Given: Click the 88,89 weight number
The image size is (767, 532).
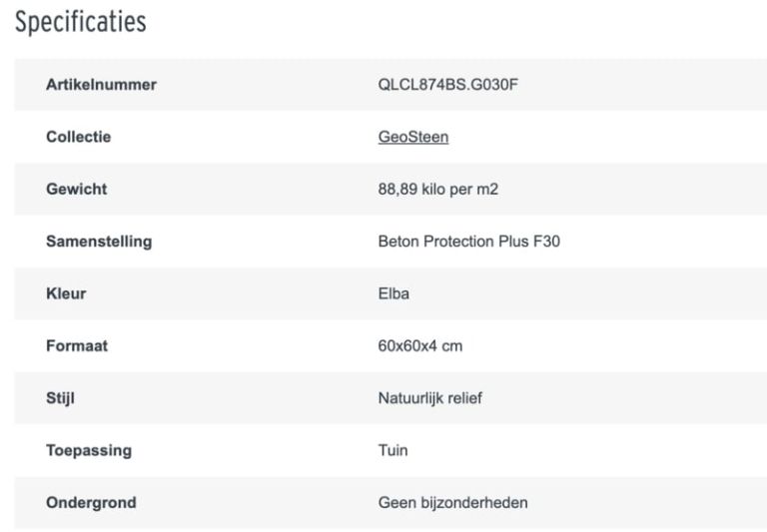Looking at the screenshot, I should pyautogui.click(x=399, y=190).
